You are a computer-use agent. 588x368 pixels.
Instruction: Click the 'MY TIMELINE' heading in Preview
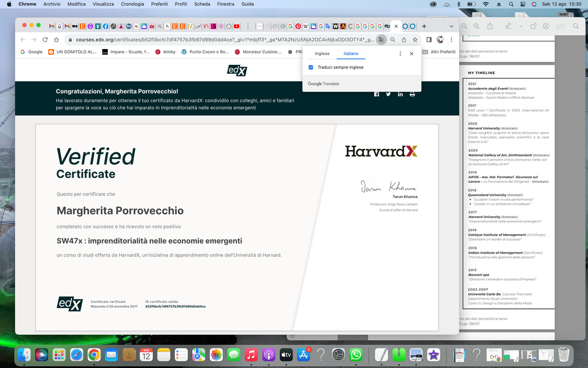481,73
